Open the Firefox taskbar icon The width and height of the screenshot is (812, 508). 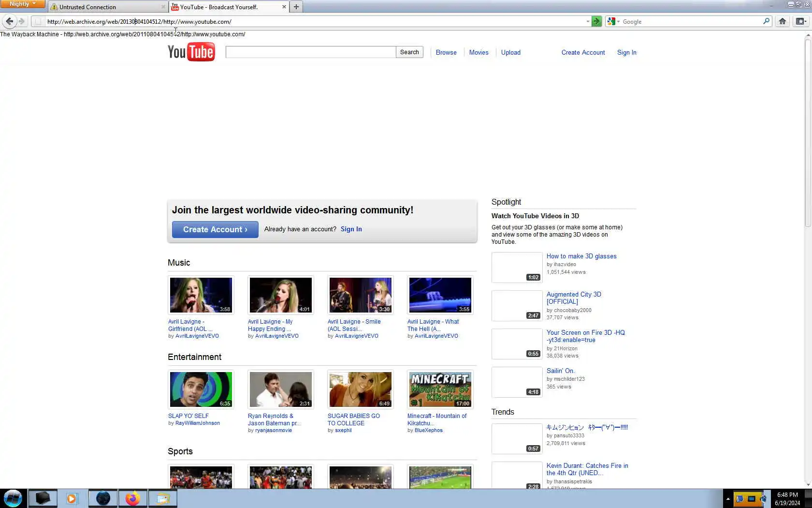(x=132, y=498)
